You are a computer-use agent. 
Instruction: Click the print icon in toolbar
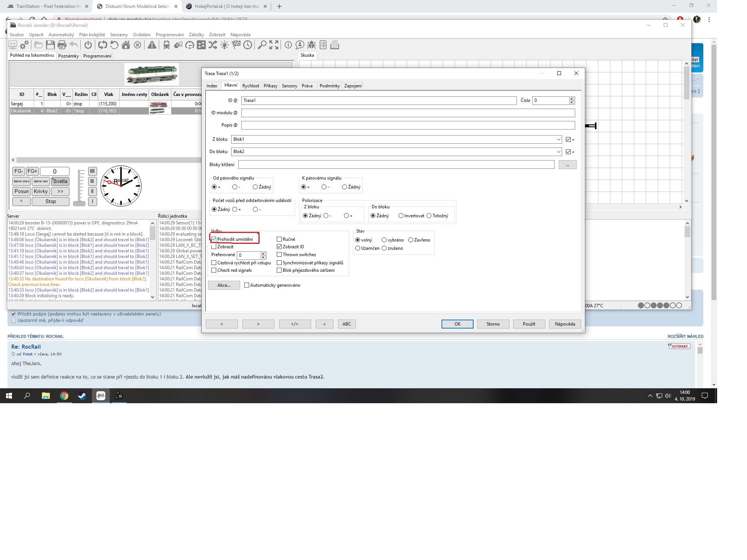[x=62, y=45]
